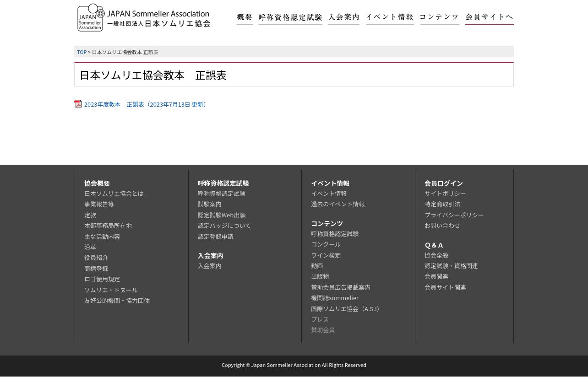Click 日本ソムリエ協会教本 正誤表 page title
The width and height of the screenshot is (588, 377).
coord(153,75)
